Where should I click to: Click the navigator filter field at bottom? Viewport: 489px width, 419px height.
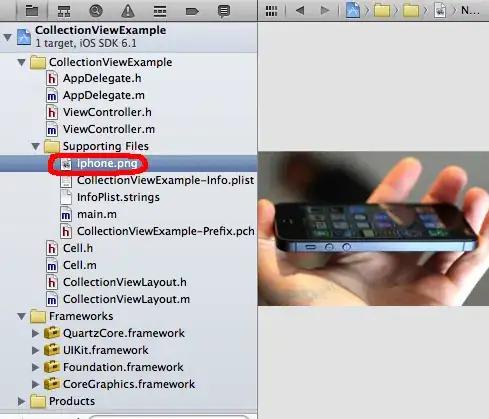point(169,417)
